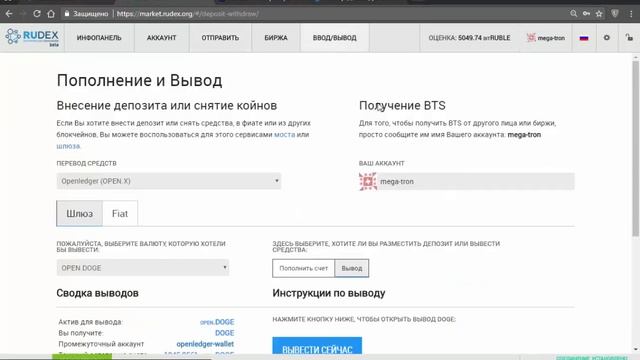Click the secure lock icon in address bar

67,13
